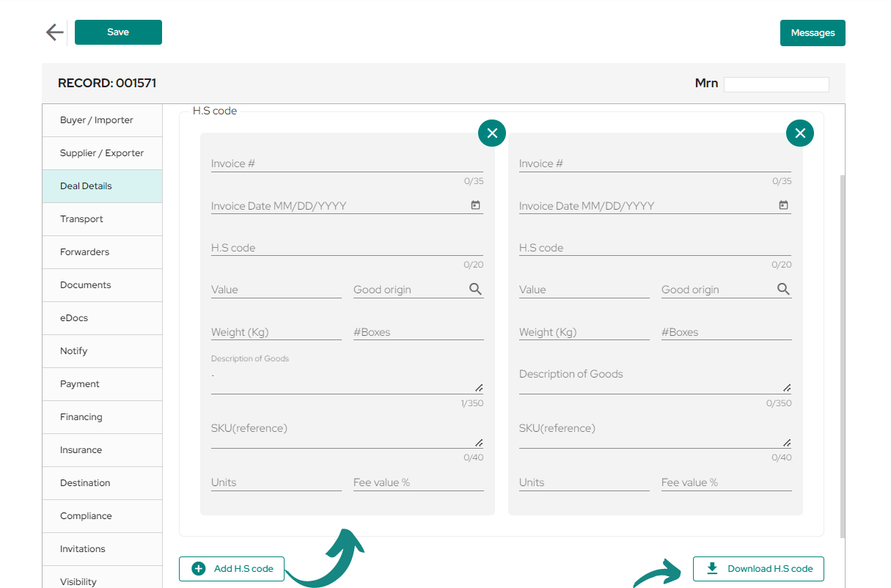Open calendar picker in first Invoice Date field
Viewport: 891px width, 588px height.
475,205
